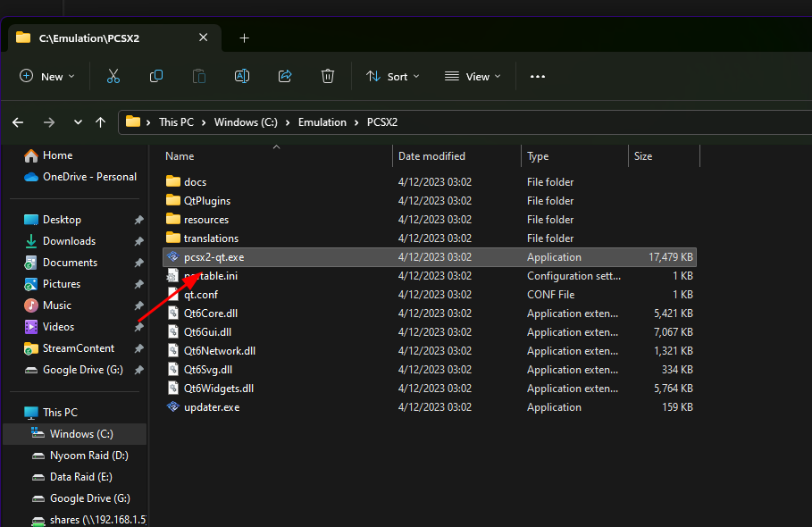
Task: Go back with the left arrow
Action: pyautogui.click(x=18, y=122)
